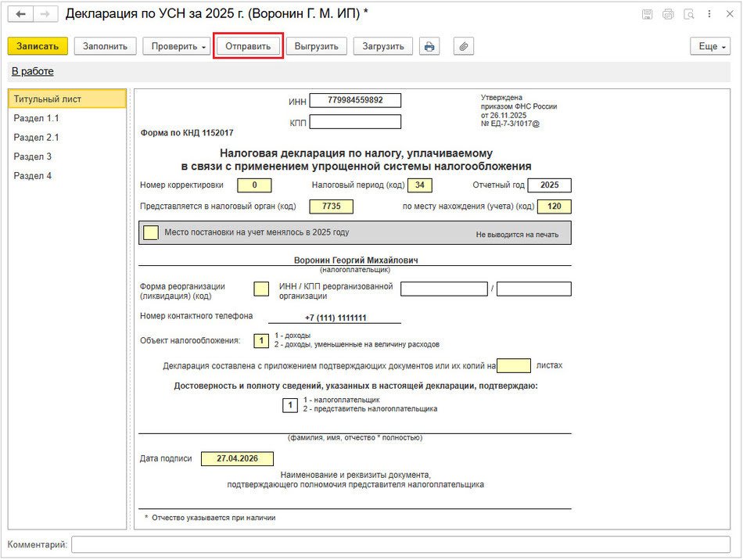Open the three-dot menu in title bar
This screenshot has width=743, height=560.
coord(709,14)
